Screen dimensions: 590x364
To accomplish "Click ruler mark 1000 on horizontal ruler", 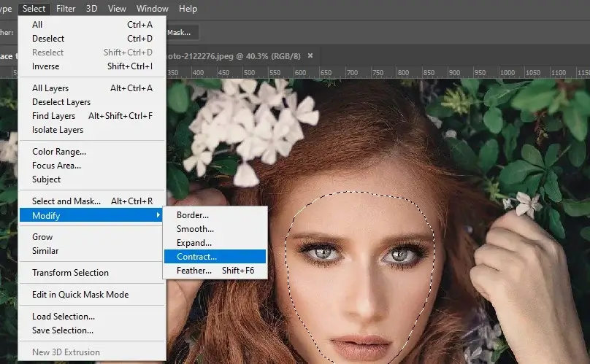I will (x=507, y=72).
